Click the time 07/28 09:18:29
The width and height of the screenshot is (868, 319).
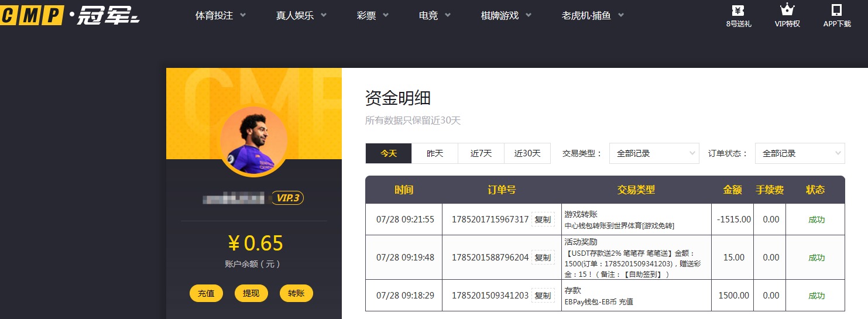pyautogui.click(x=405, y=296)
